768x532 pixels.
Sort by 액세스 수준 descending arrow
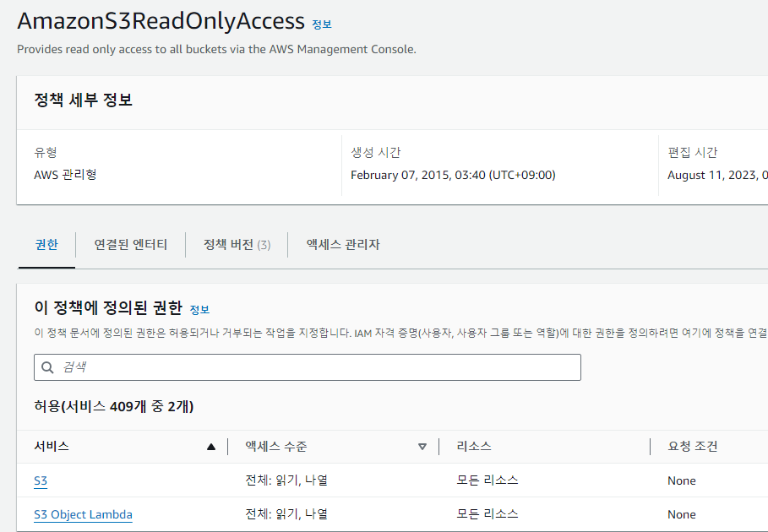(x=422, y=447)
